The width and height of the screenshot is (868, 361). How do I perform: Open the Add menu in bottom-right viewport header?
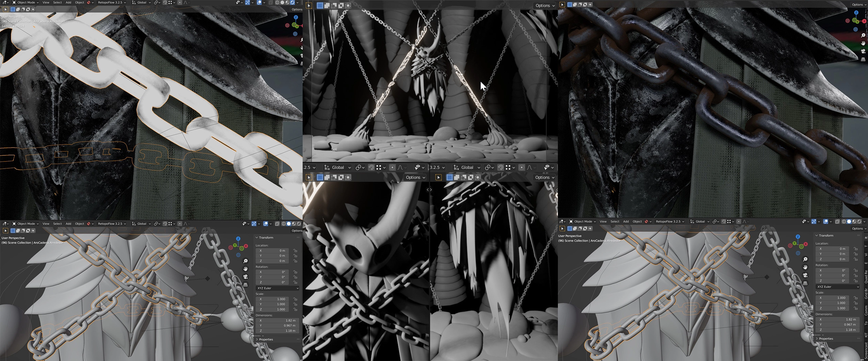pos(626,222)
